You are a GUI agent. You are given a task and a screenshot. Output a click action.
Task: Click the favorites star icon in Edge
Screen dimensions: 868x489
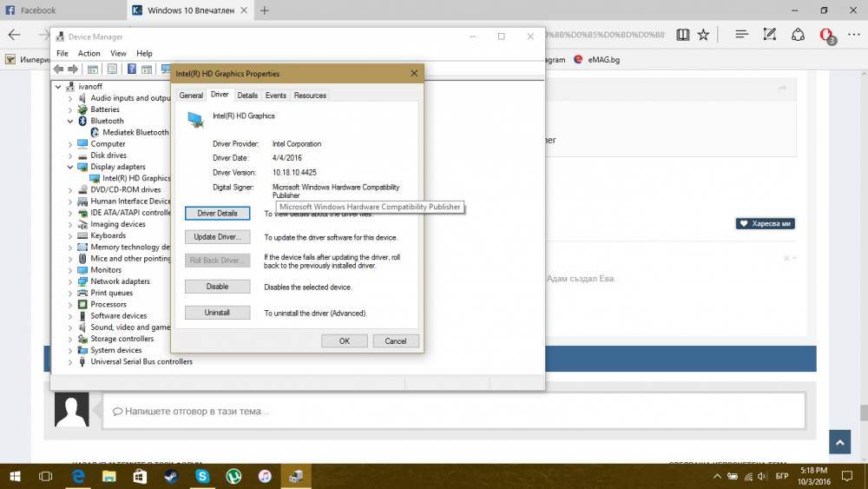tap(703, 35)
